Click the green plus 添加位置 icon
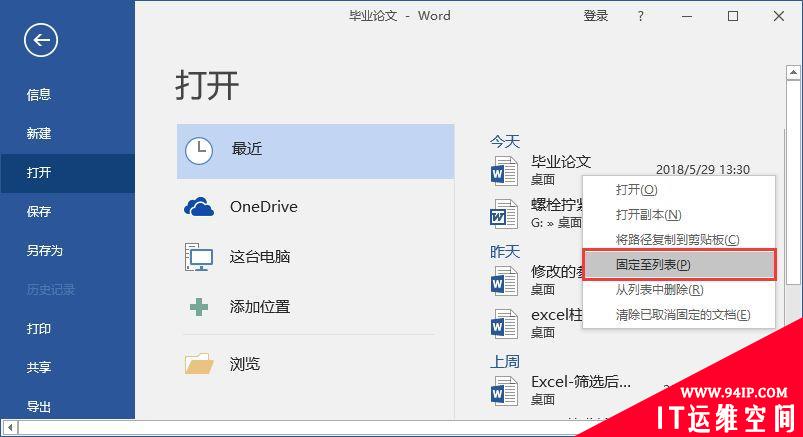This screenshot has width=803, height=437. [x=199, y=307]
